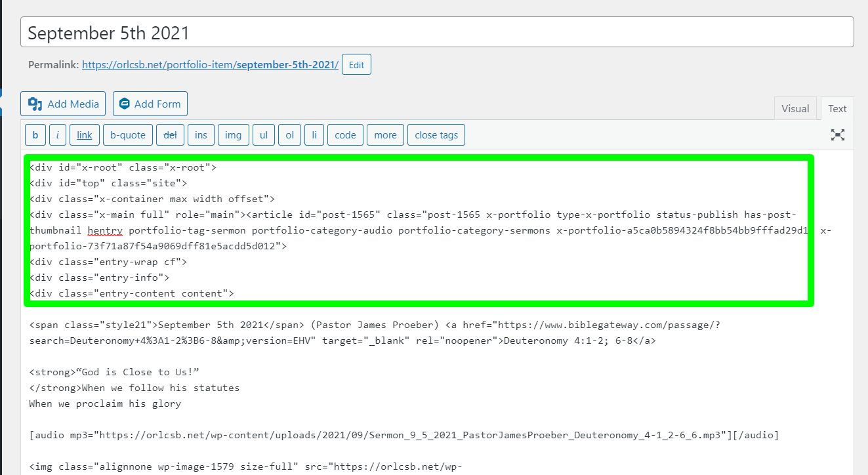Image resolution: width=868 pixels, height=475 pixels.
Task: Click the close tags button
Action: click(436, 135)
